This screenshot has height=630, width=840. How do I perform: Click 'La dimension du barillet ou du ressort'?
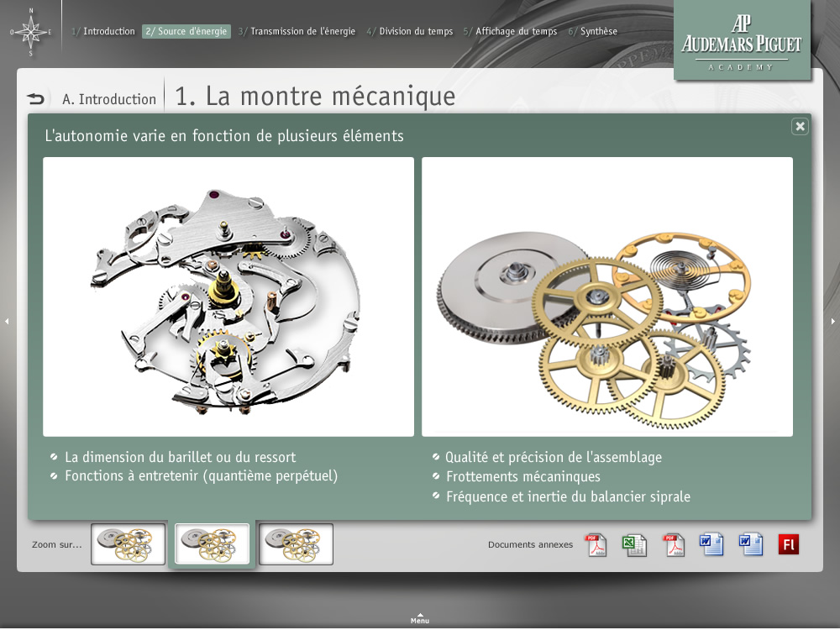point(180,457)
